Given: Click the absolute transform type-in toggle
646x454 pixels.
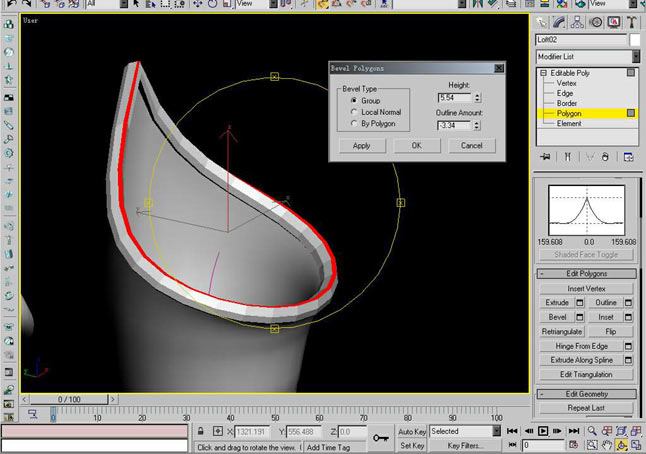Looking at the screenshot, I should [x=218, y=431].
